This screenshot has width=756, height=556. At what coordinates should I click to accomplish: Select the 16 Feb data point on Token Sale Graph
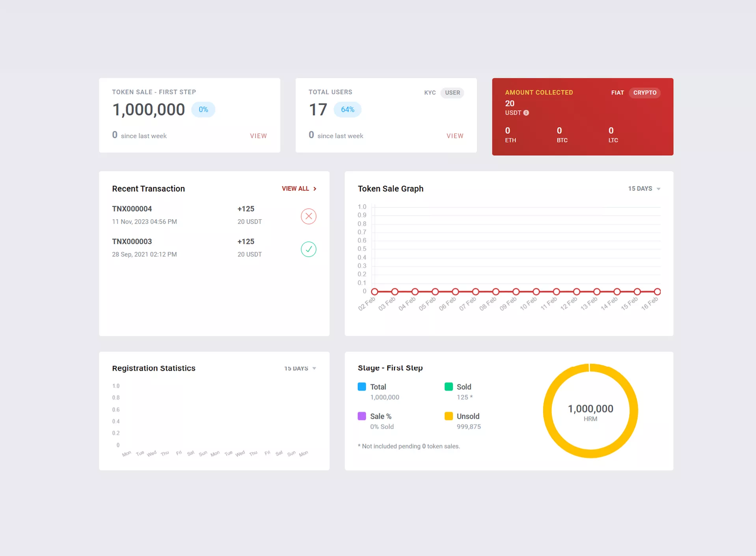coord(657,291)
